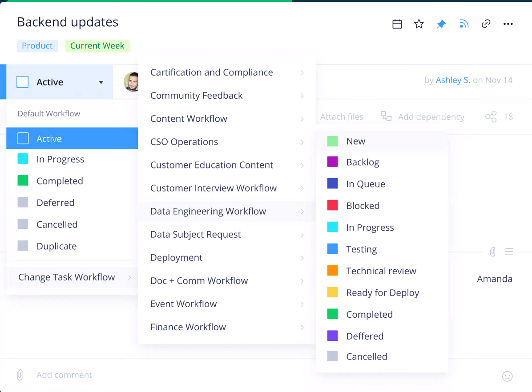This screenshot has width=532, height=392.
Task: Tick the checkbox in highlighted Active row
Action: pos(23,138)
